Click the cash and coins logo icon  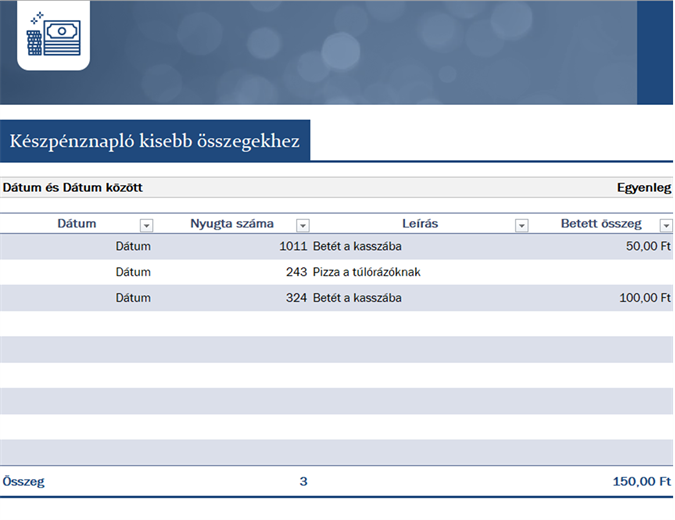(53, 35)
